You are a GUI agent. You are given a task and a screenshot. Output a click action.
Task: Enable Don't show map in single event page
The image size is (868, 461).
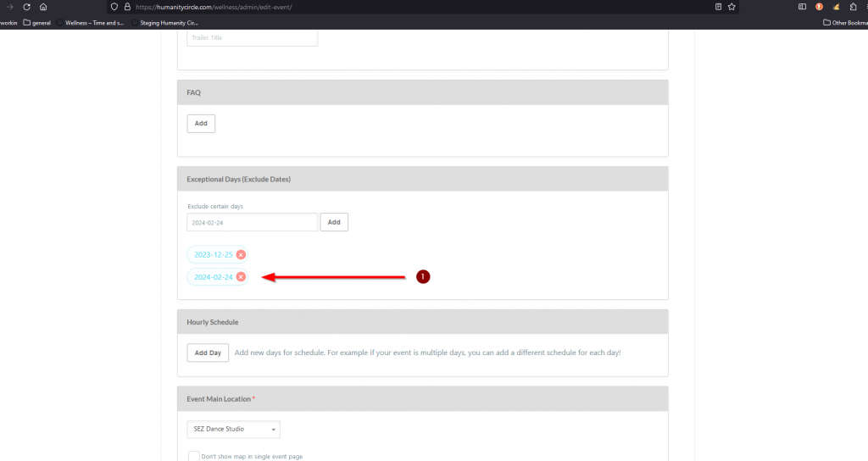[193, 456]
